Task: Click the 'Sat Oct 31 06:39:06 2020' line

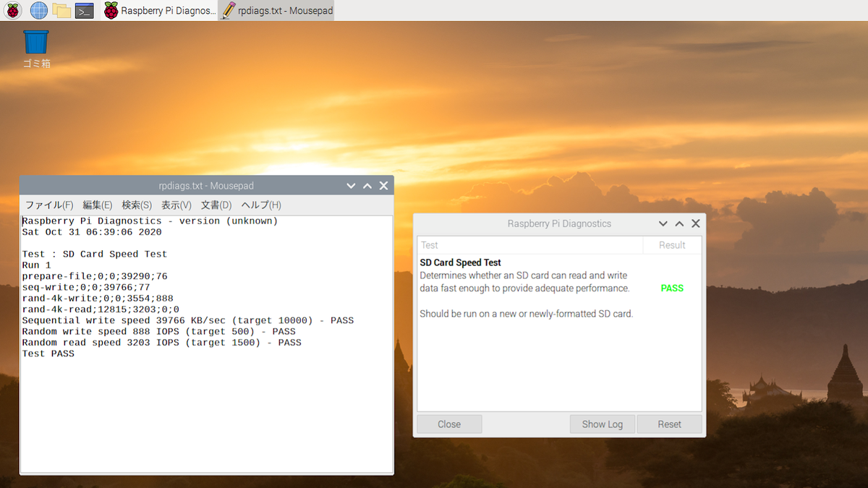Action: click(92, 232)
